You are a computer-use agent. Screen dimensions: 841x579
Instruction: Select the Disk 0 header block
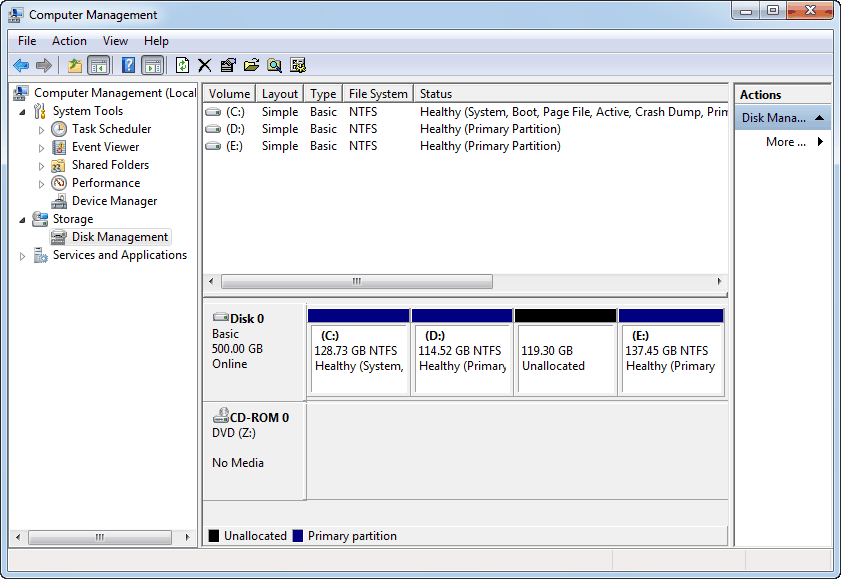coord(254,352)
